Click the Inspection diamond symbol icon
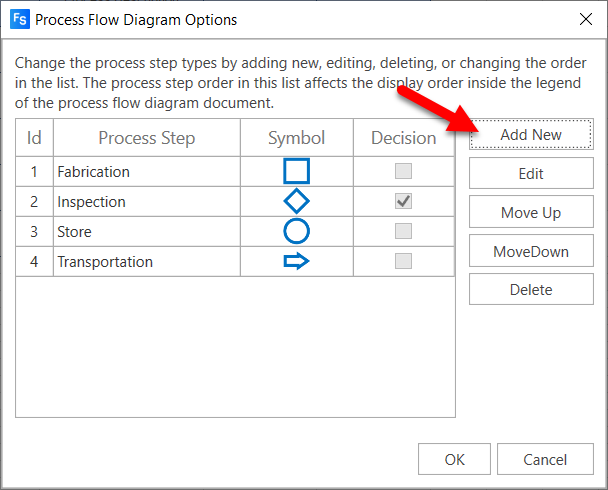The width and height of the screenshot is (608, 490). [297, 201]
